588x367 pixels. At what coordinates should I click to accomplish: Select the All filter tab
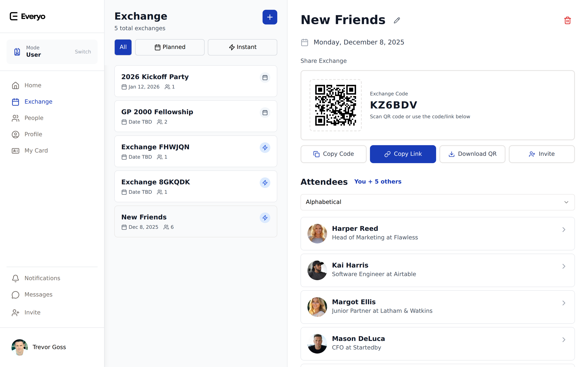pyautogui.click(x=123, y=47)
